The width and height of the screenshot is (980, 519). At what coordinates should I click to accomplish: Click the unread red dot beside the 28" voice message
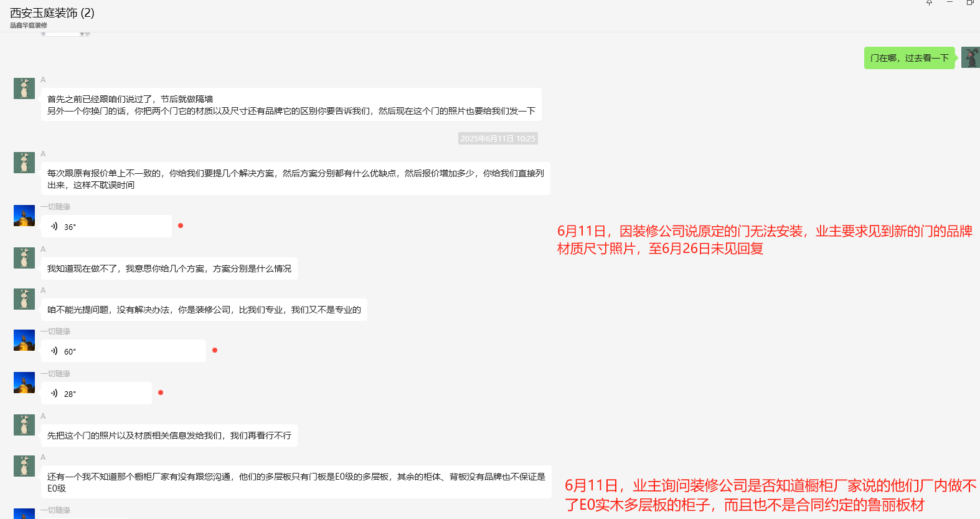click(161, 393)
